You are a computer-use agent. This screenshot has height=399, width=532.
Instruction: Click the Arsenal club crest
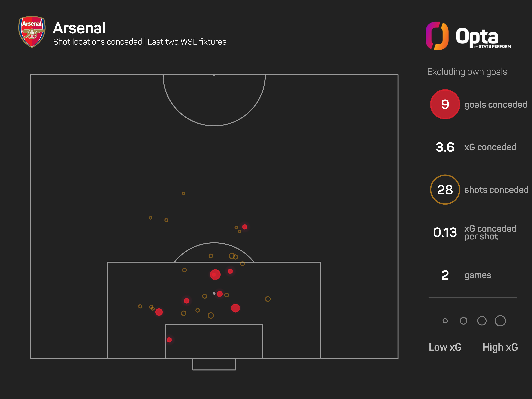click(x=32, y=32)
